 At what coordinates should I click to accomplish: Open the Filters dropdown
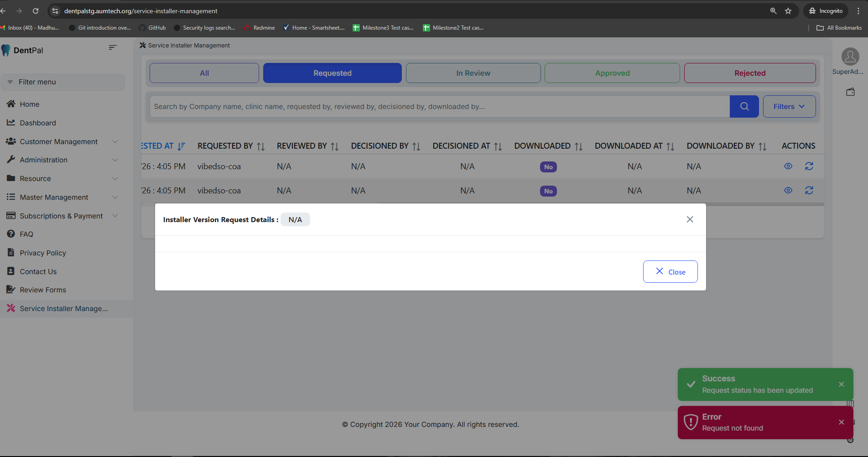789,106
